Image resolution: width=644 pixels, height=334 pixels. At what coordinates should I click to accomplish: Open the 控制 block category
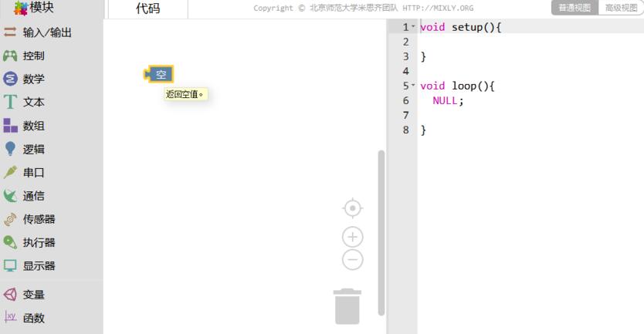[33, 56]
